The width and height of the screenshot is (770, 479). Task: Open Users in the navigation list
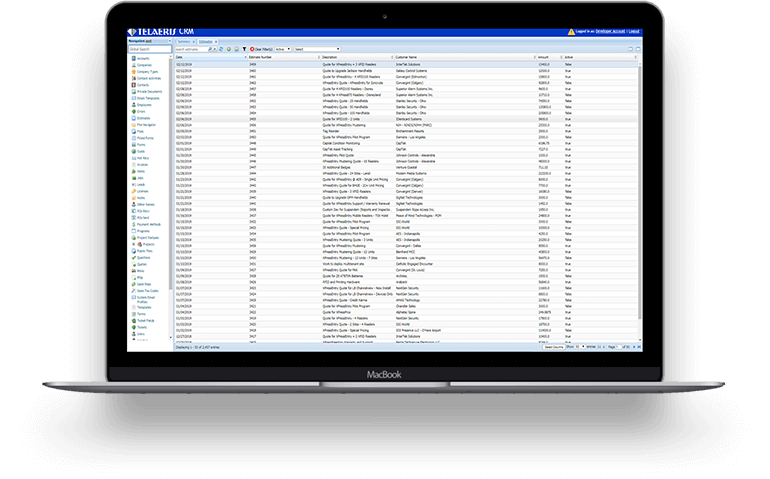[140, 334]
